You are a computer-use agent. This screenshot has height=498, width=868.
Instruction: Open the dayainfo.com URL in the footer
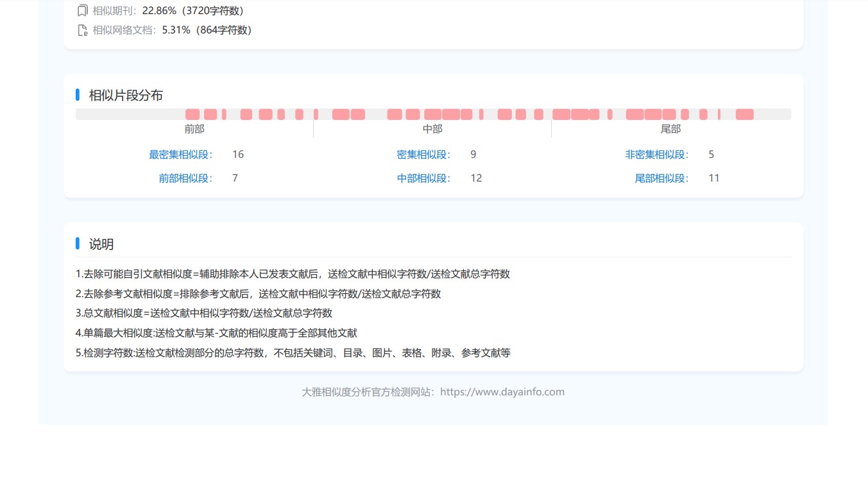pyautogui.click(x=502, y=392)
